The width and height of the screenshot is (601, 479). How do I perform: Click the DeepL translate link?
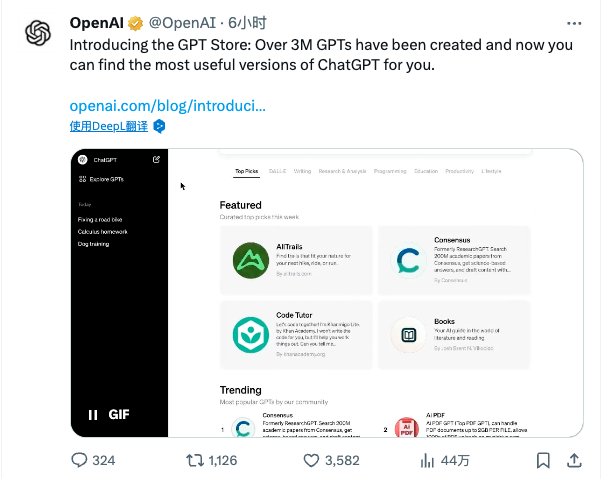(x=109, y=126)
